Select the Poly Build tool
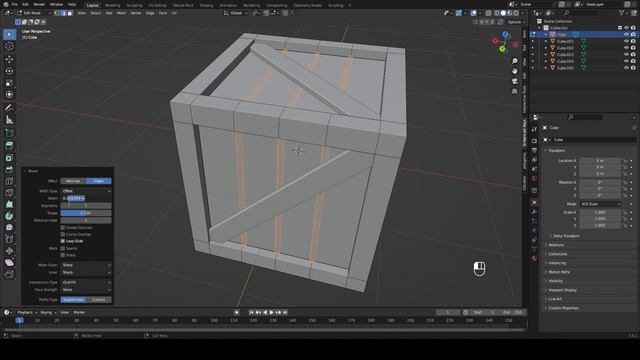 (x=9, y=204)
